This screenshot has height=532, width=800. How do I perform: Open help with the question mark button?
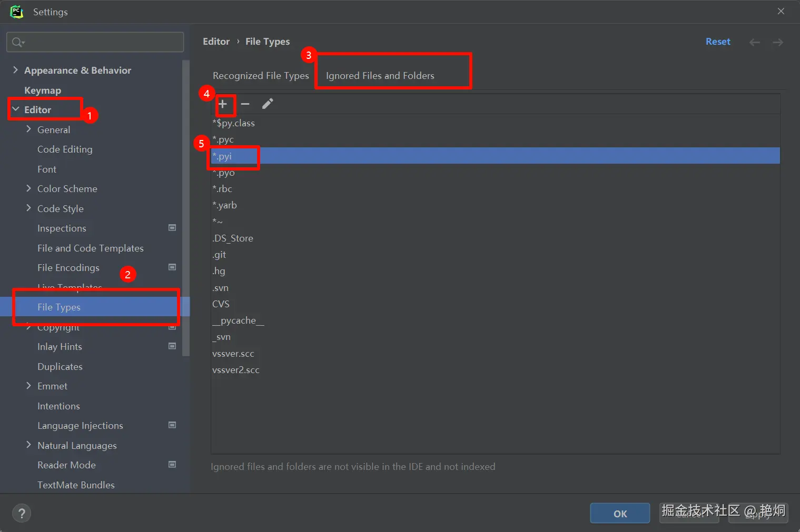click(22, 514)
